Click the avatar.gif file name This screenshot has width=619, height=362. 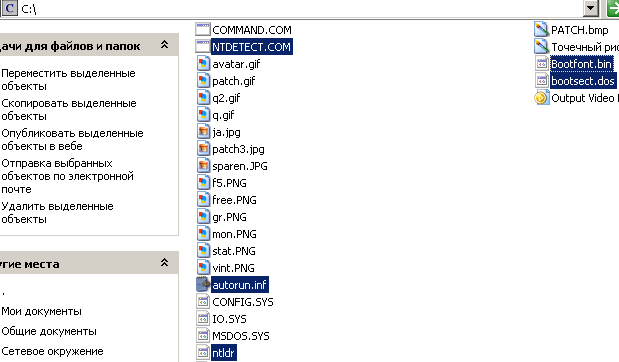coord(236,64)
